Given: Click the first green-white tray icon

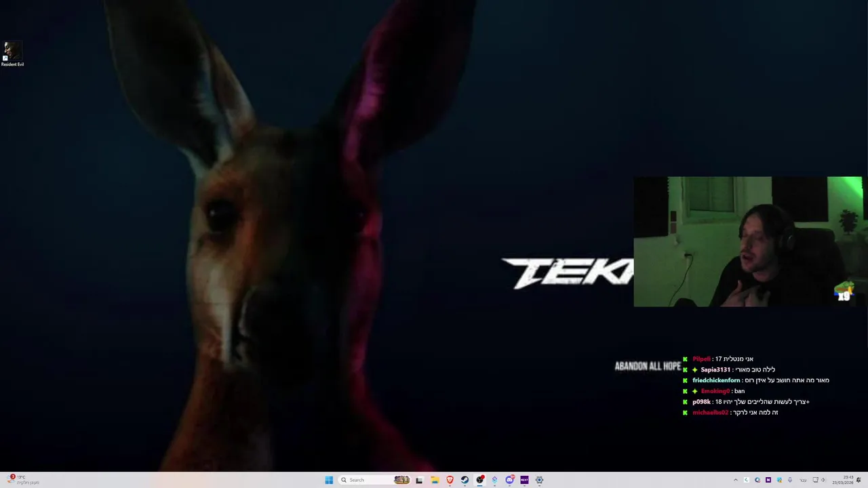Looking at the screenshot, I should pos(747,480).
